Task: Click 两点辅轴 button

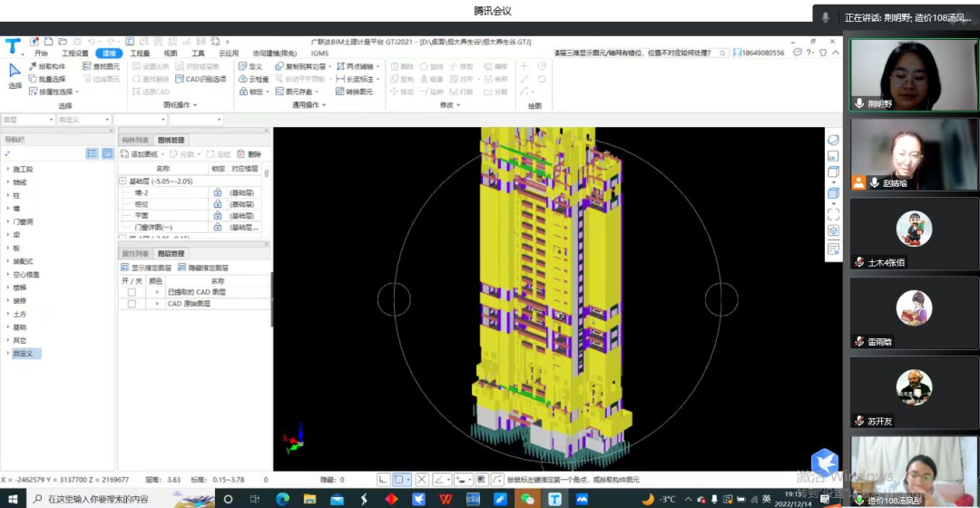Action: tap(358, 66)
